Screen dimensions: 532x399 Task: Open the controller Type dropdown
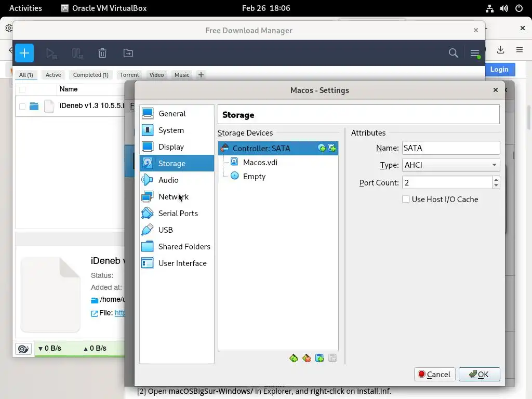pyautogui.click(x=451, y=165)
